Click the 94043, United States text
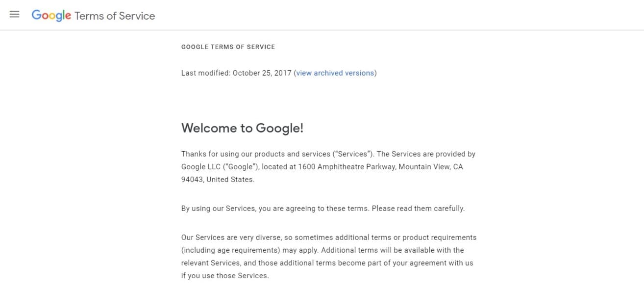 coord(218,179)
